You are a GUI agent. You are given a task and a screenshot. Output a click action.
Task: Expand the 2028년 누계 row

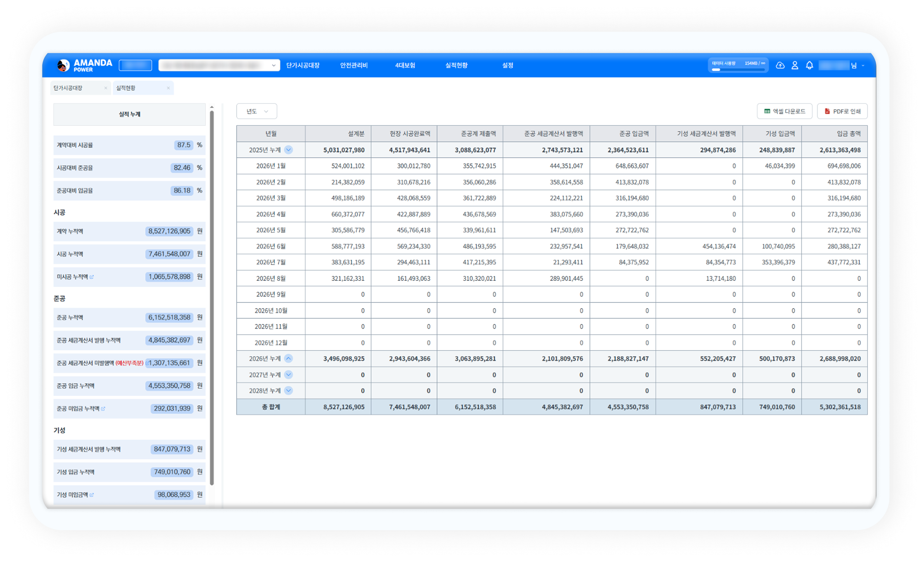(x=288, y=391)
